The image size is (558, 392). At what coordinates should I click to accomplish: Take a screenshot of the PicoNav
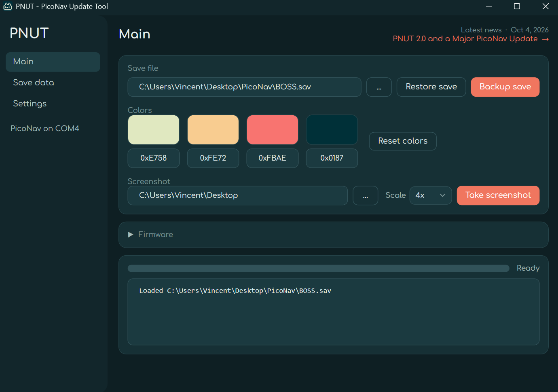[498, 195]
